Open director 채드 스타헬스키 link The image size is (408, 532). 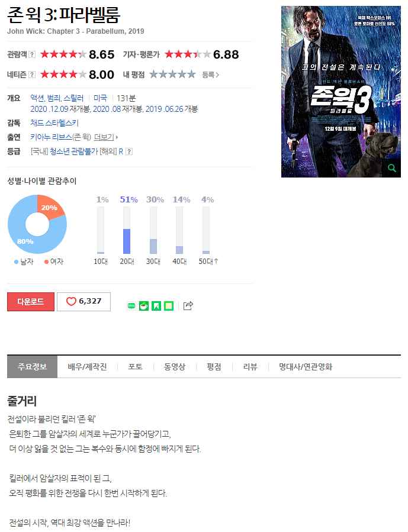54,123
